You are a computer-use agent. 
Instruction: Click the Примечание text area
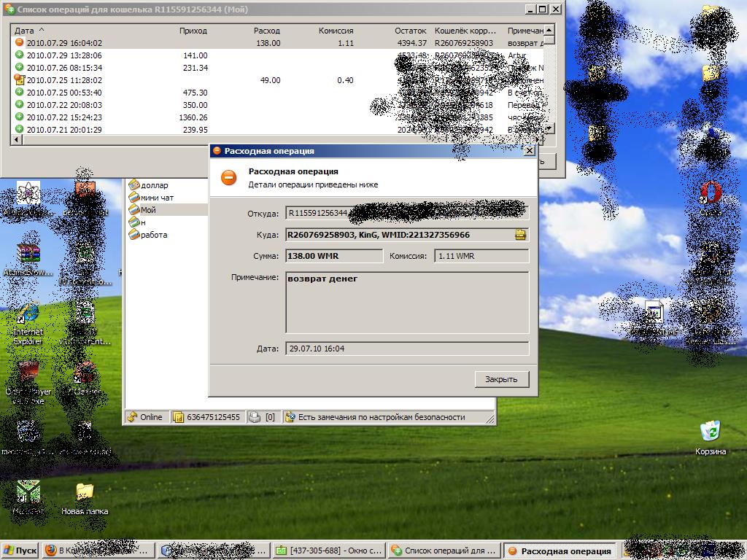tap(407, 303)
